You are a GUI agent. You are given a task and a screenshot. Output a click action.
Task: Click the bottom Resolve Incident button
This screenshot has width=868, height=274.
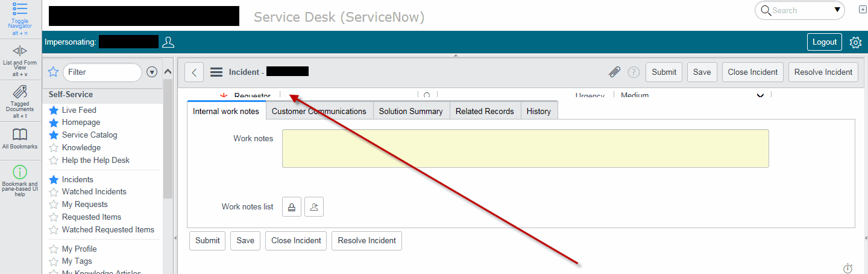pyautogui.click(x=366, y=240)
